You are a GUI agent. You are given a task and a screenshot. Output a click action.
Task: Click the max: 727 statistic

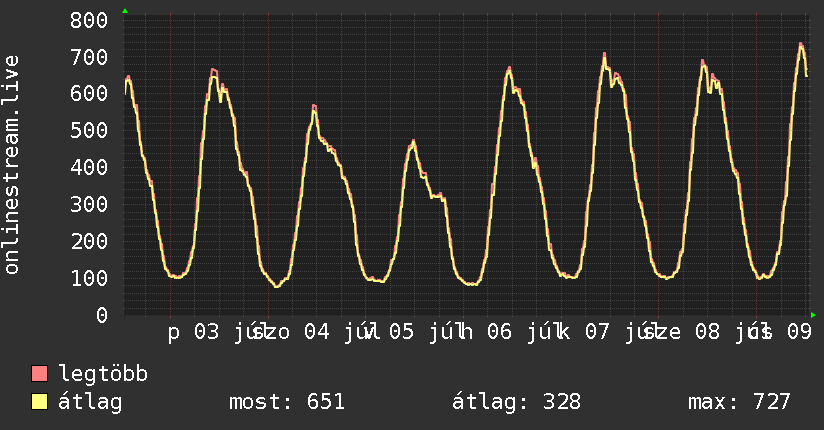[739, 402]
